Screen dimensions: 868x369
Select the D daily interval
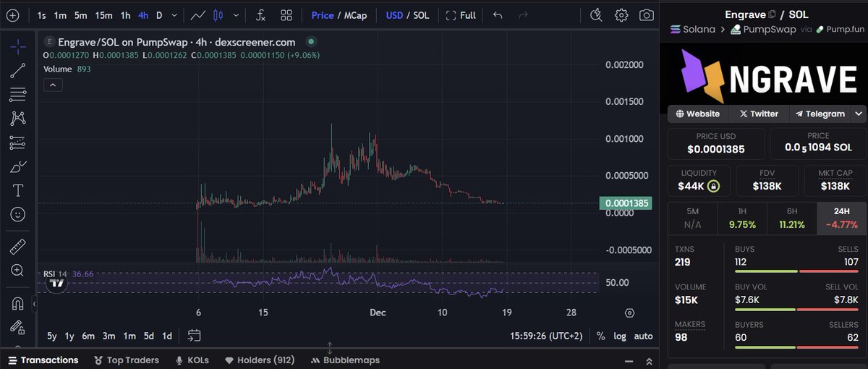click(x=159, y=15)
